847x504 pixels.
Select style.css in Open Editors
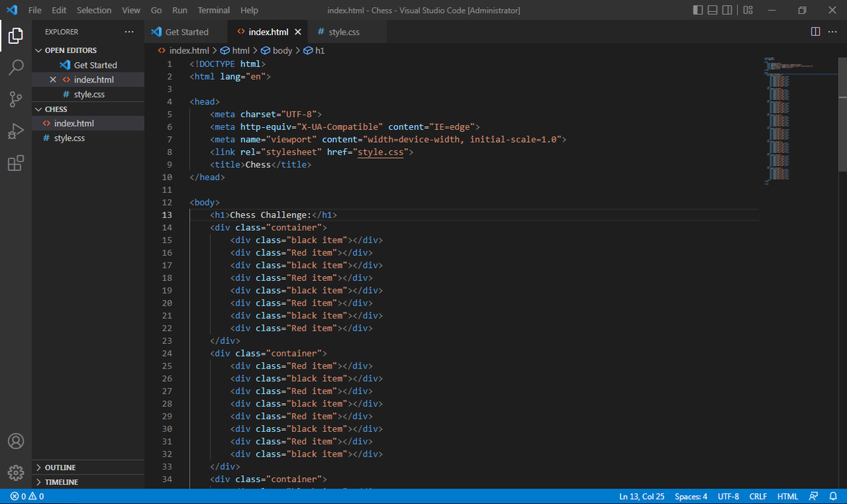tap(88, 94)
